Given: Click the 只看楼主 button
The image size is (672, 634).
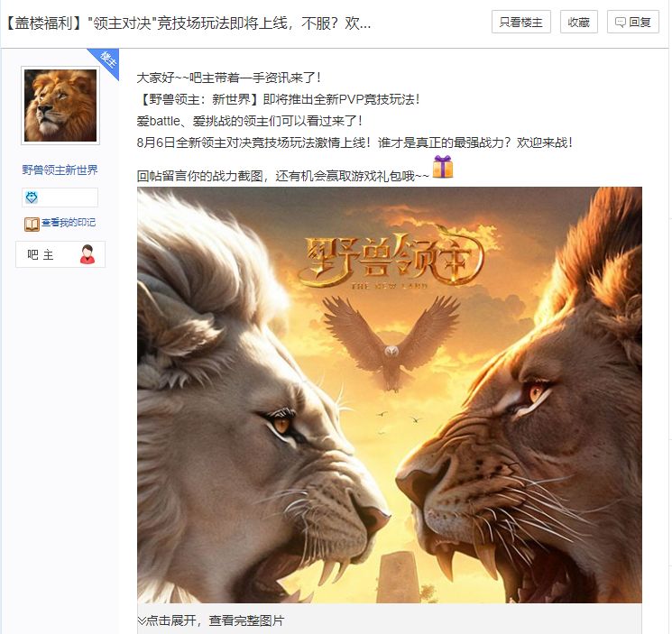Looking at the screenshot, I should (x=521, y=22).
